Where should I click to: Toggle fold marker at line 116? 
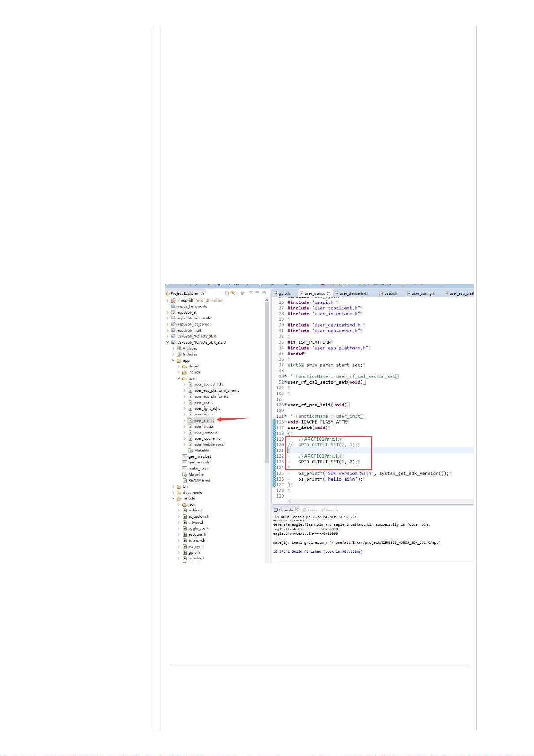pyautogui.click(x=285, y=422)
